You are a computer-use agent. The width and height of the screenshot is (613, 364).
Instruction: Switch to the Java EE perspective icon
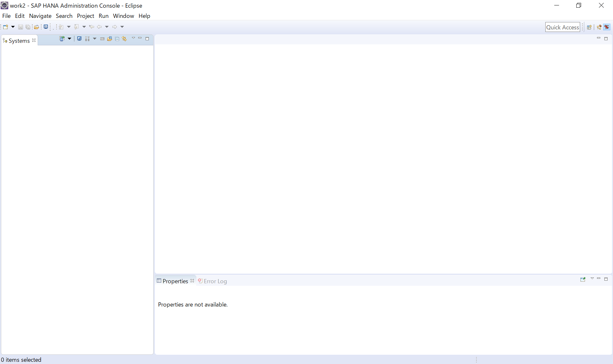599,27
